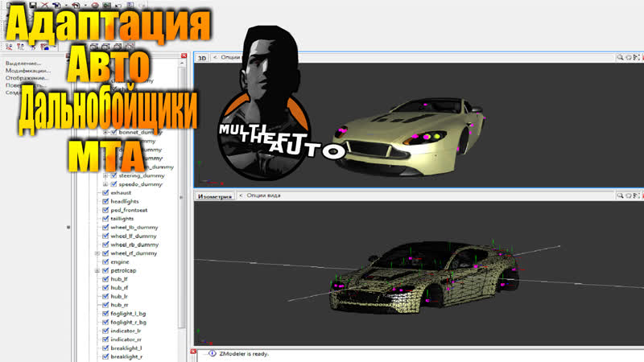This screenshot has height=362, width=644.
Task: Toggle foglight_l_bg checkbox
Action: pyautogui.click(x=105, y=314)
